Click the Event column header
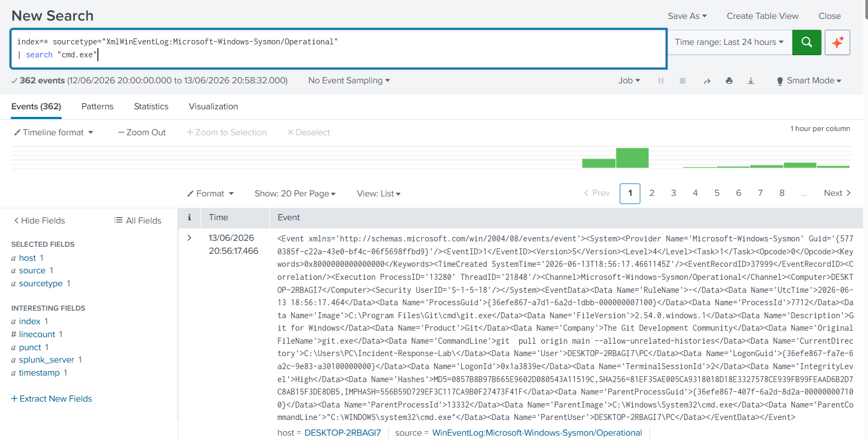The height and width of the screenshot is (440, 868). 289,218
